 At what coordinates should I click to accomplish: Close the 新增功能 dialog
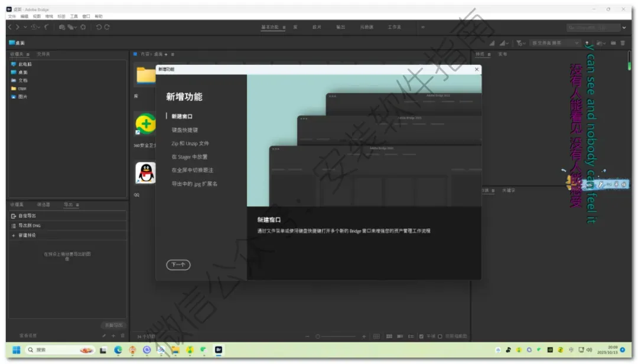477,70
